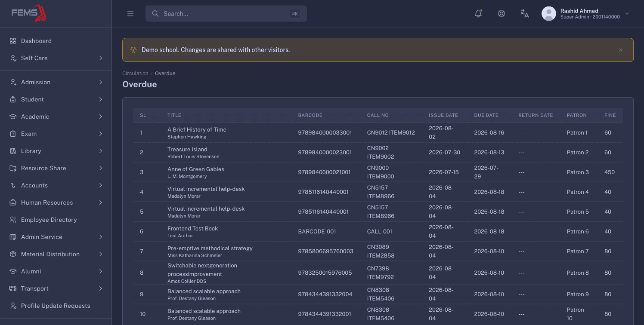Open the Student menu item
This screenshot has height=325, width=644.
[x=56, y=99]
